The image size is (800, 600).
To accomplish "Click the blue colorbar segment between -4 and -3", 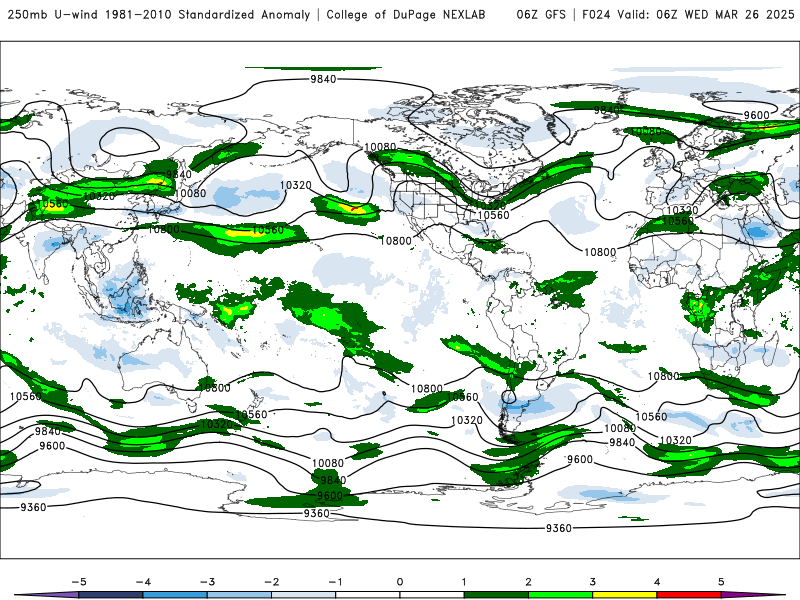I will pyautogui.click(x=175, y=595).
